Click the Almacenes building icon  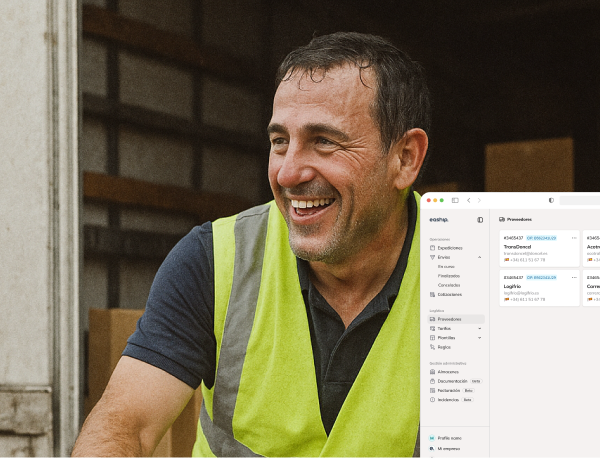(x=432, y=372)
